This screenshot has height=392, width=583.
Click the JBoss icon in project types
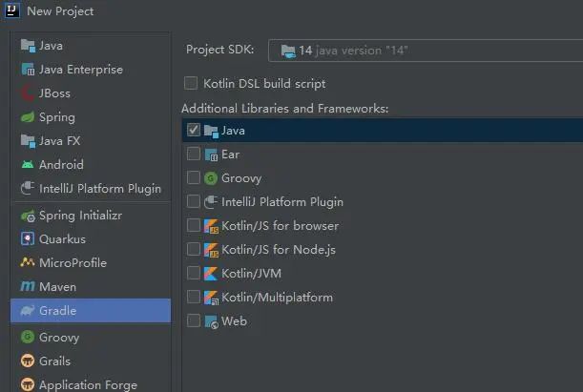(28, 93)
